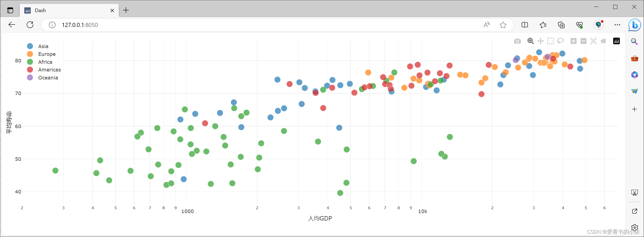Click the 10k x-axis tick label
The height and width of the screenshot is (237, 644).
pyautogui.click(x=423, y=211)
